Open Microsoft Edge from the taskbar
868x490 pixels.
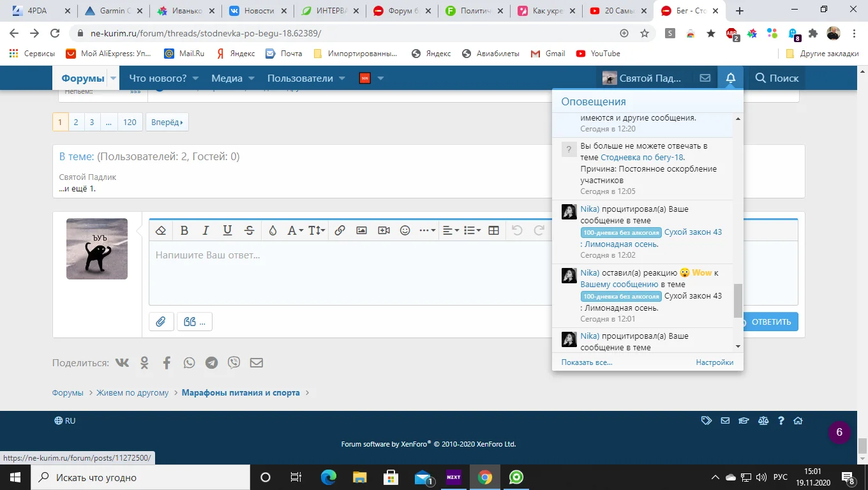(328, 477)
